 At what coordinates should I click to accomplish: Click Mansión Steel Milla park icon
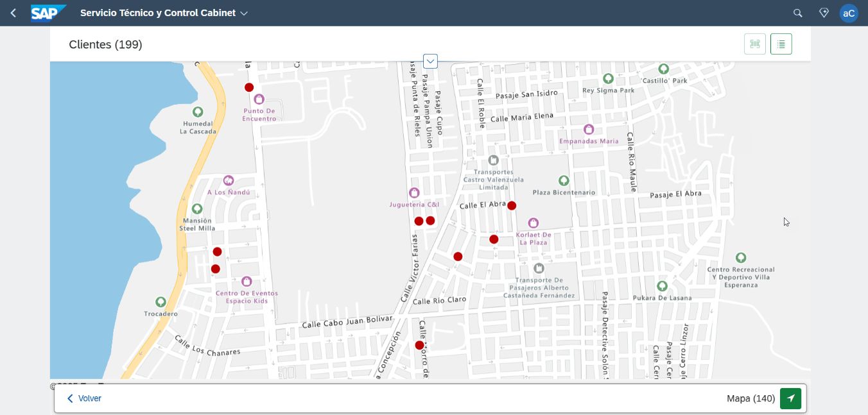click(197, 209)
